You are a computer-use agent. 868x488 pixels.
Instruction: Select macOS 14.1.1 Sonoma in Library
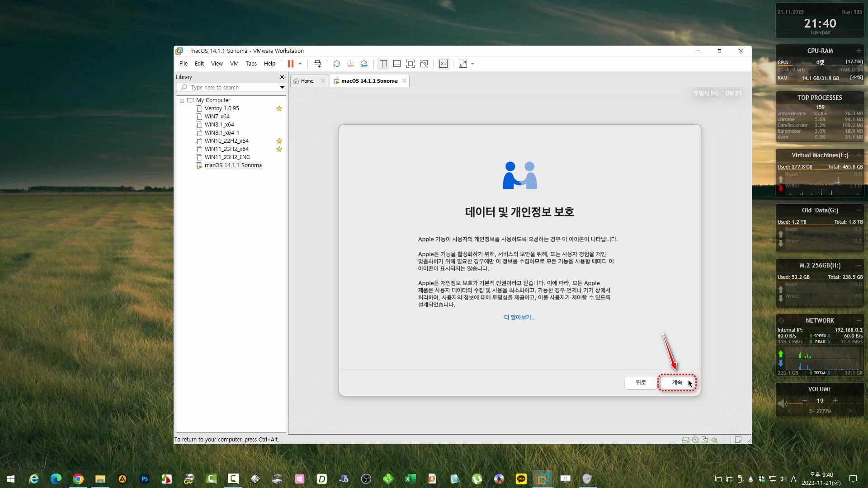click(x=233, y=165)
